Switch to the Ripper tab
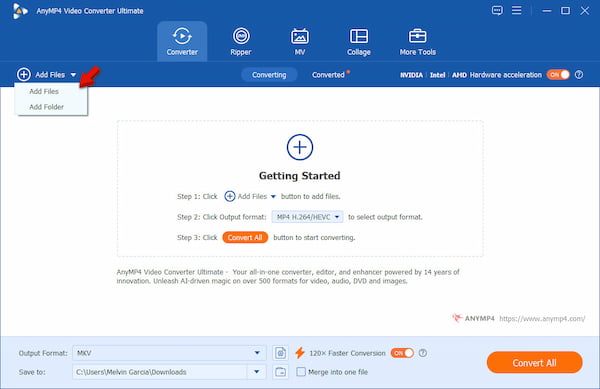Viewport: 600px width, 389px height. (x=241, y=41)
